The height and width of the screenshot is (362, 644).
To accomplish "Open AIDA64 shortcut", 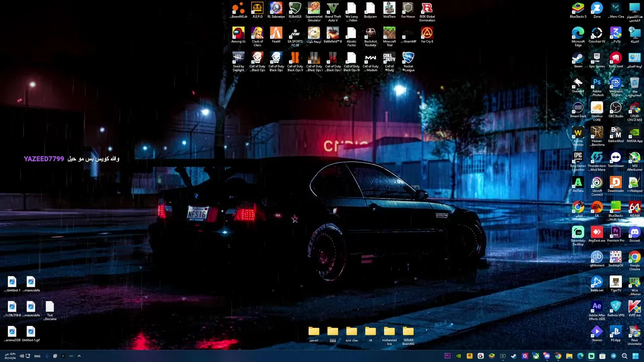I will (634, 210).
